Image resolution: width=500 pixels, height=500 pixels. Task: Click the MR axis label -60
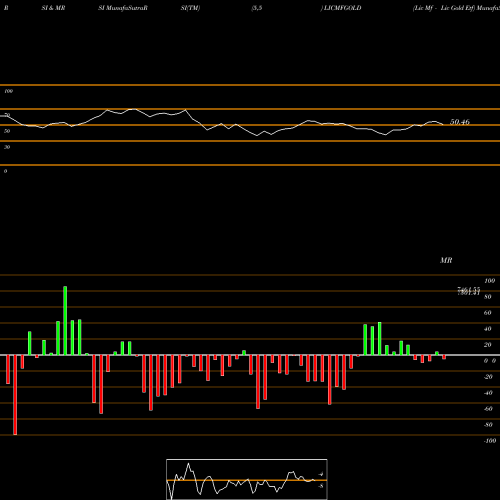tap(488, 409)
